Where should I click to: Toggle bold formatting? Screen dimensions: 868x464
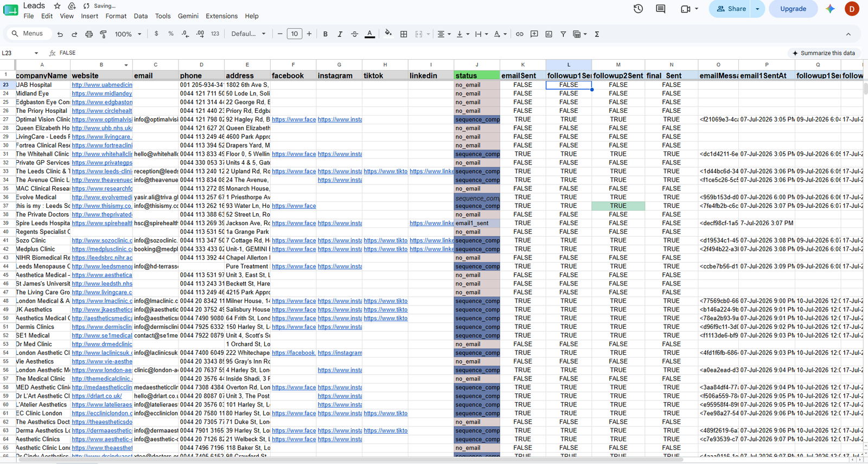(325, 34)
